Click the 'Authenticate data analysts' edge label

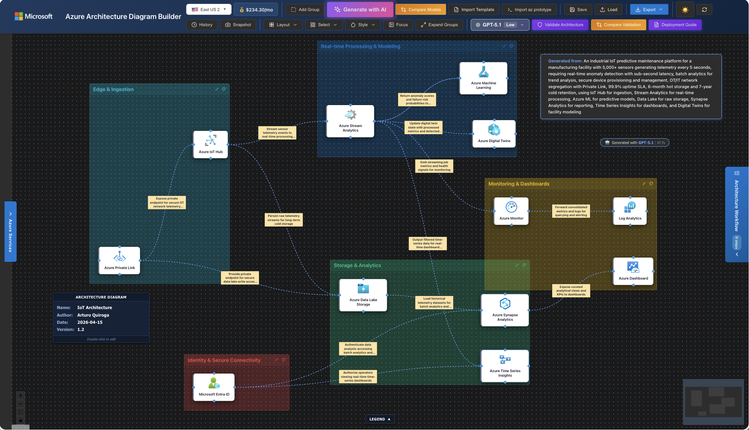[358, 348]
